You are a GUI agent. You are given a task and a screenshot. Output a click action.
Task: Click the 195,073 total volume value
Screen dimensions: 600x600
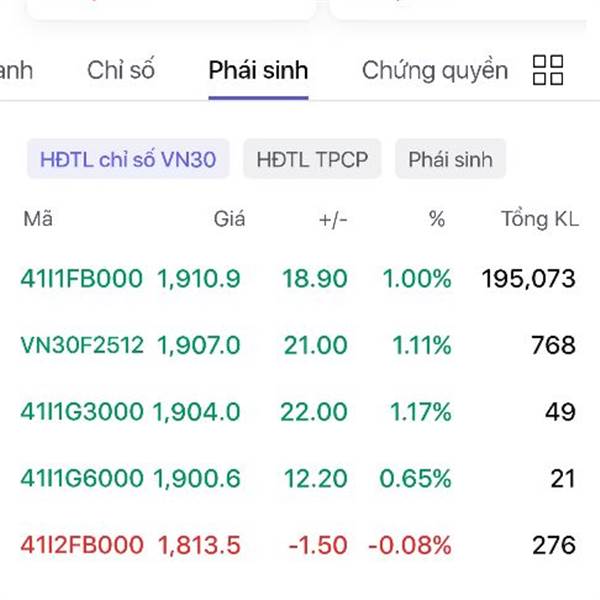pyautogui.click(x=528, y=279)
